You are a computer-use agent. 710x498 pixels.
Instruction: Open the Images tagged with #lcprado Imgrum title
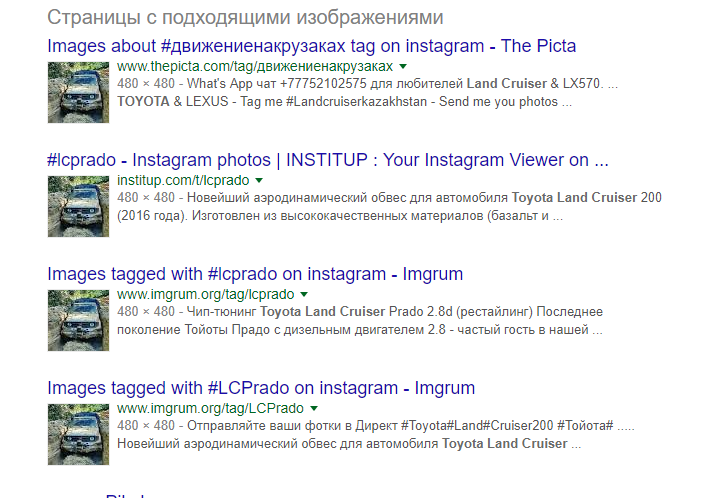[x=255, y=274]
